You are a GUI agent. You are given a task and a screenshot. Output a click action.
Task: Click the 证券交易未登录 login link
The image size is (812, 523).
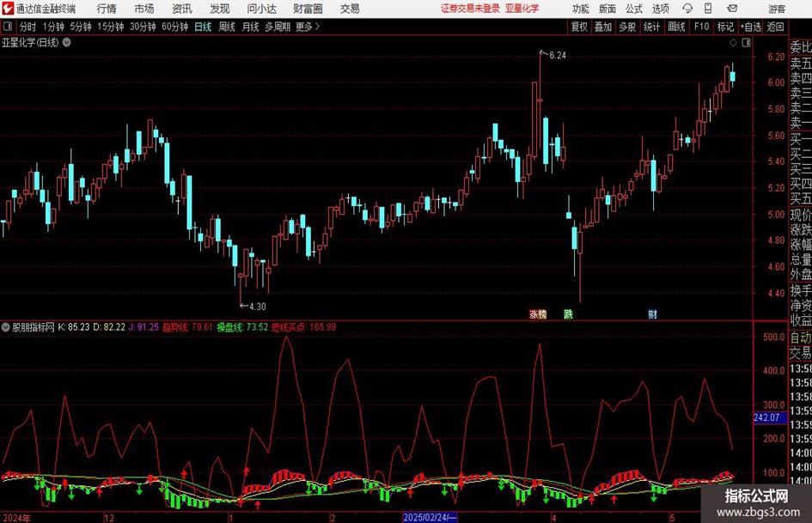(x=470, y=9)
